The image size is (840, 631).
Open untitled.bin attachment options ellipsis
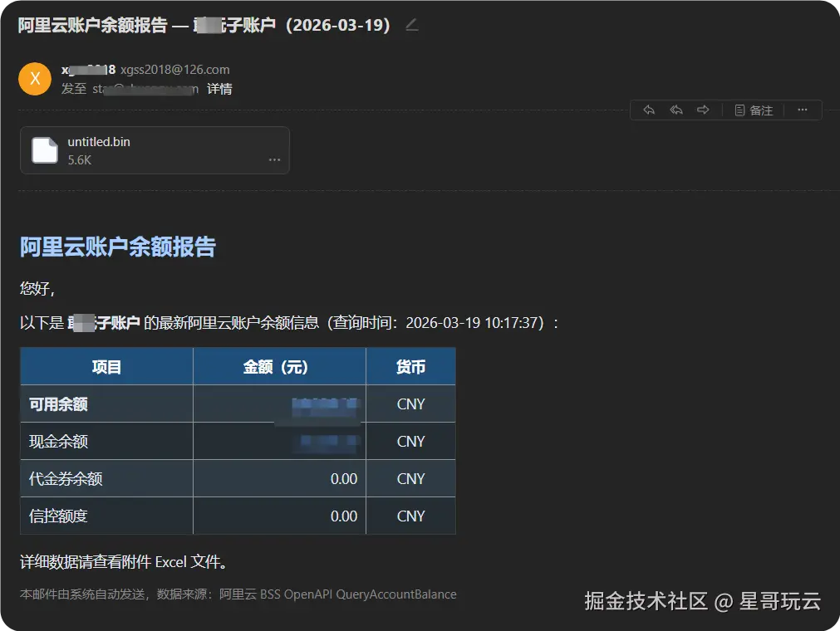(x=274, y=159)
